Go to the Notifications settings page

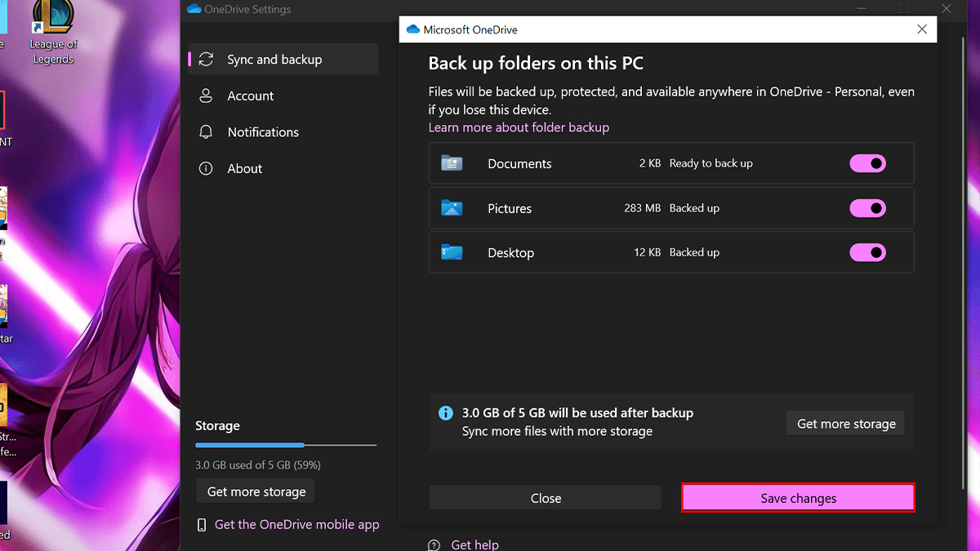[262, 132]
